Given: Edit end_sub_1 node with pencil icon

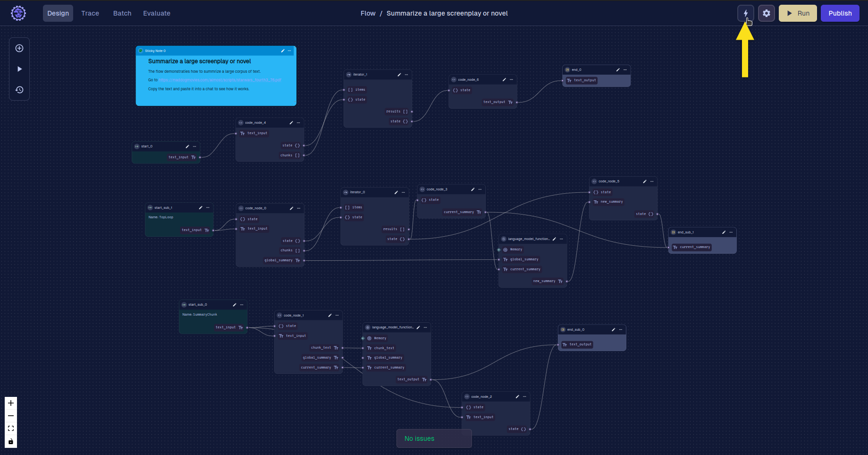Looking at the screenshot, I should [x=724, y=232].
